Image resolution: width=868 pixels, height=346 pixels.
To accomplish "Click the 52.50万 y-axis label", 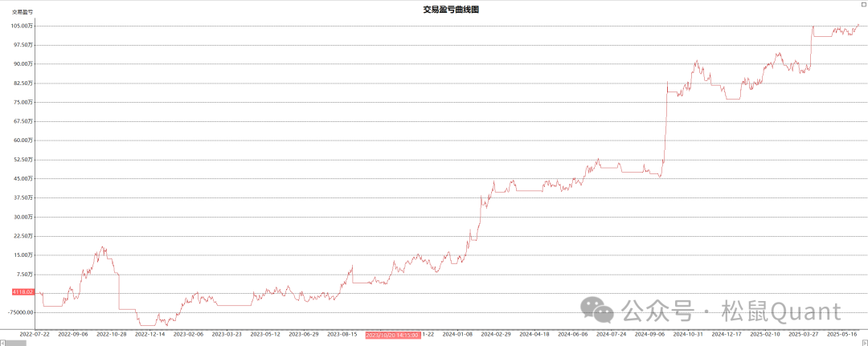I will coord(22,159).
